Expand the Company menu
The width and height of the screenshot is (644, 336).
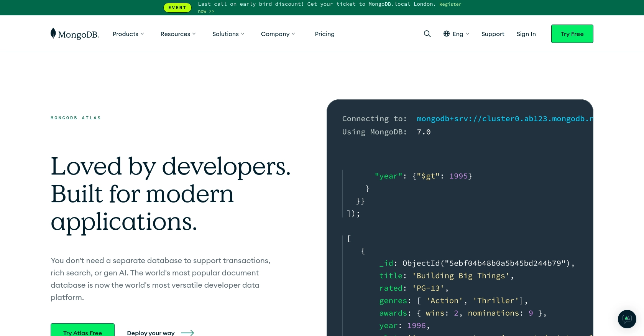point(278,34)
